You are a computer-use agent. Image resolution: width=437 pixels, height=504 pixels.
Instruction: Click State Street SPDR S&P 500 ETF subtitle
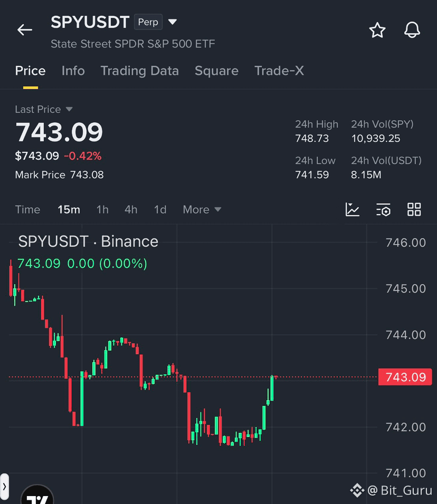(x=132, y=44)
